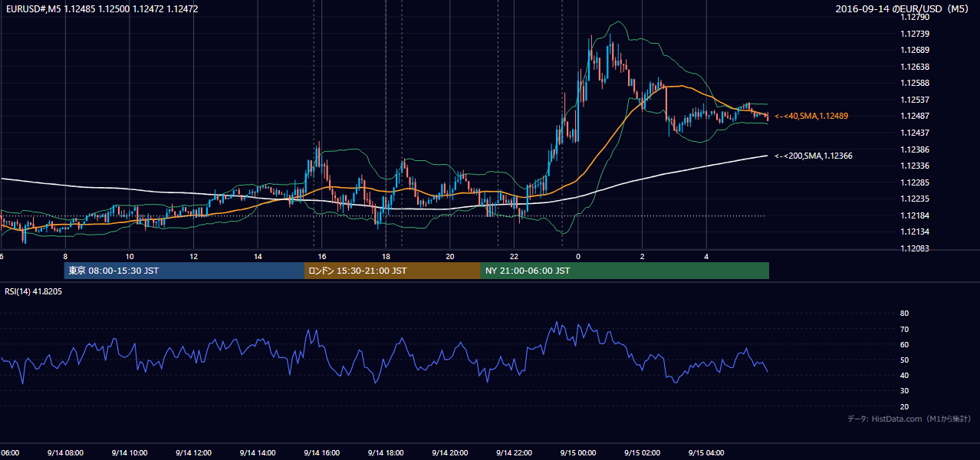Click the 9/14 20:00 bottom time label
The height and width of the screenshot is (460, 980).
click(450, 453)
